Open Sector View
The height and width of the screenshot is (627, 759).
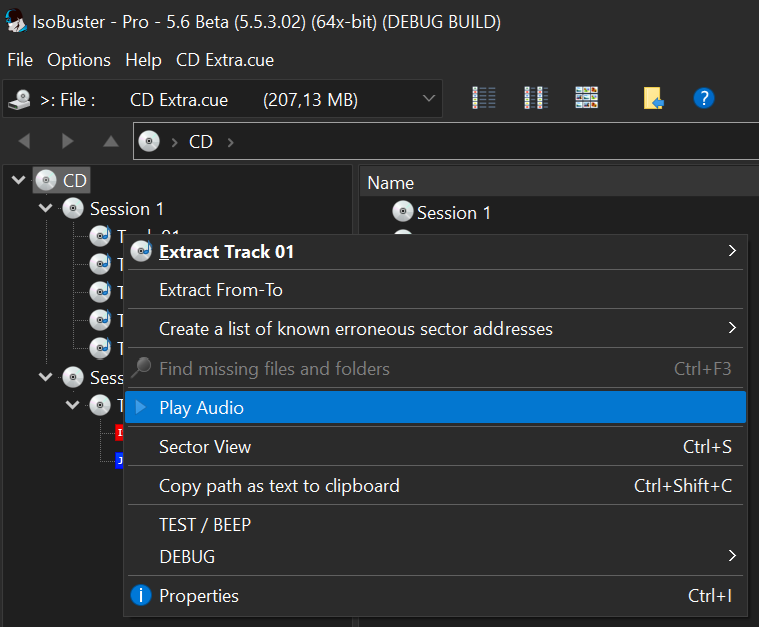click(435, 447)
